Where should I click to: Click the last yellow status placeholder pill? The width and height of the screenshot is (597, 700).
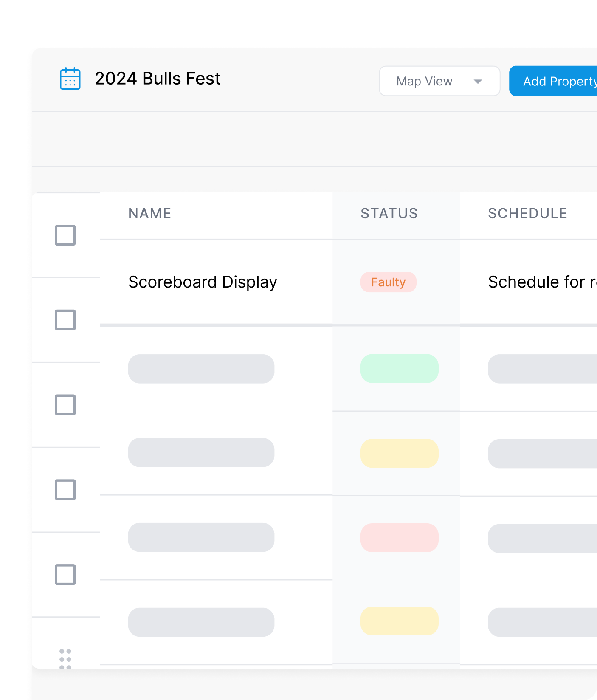click(x=399, y=621)
